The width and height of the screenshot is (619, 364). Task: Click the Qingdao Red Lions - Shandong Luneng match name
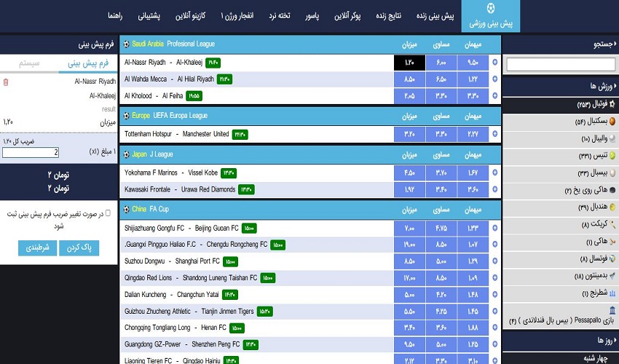tap(191, 278)
